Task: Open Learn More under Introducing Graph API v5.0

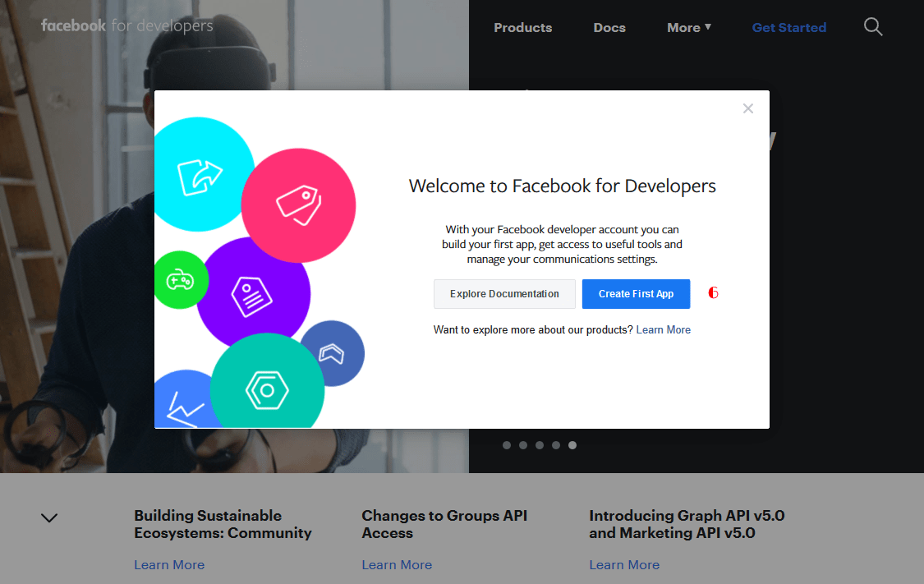Action: [x=624, y=564]
